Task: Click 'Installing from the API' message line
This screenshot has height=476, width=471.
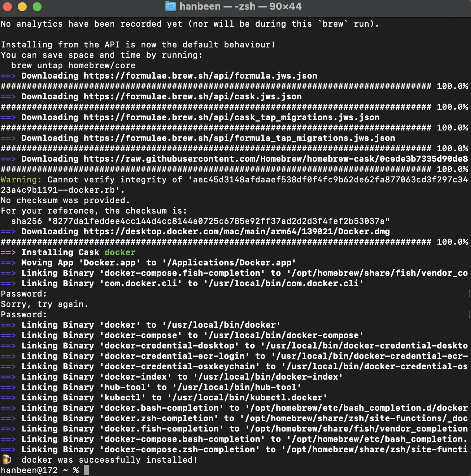Action: tap(138, 44)
